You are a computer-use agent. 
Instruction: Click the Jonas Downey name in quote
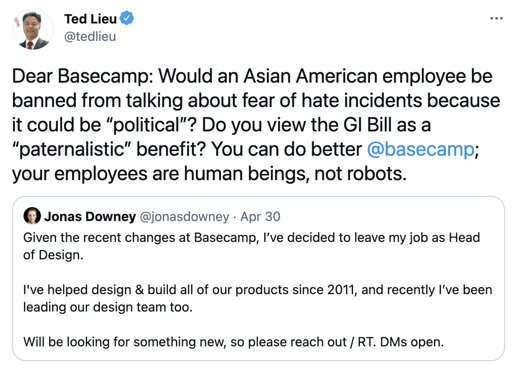click(x=90, y=216)
